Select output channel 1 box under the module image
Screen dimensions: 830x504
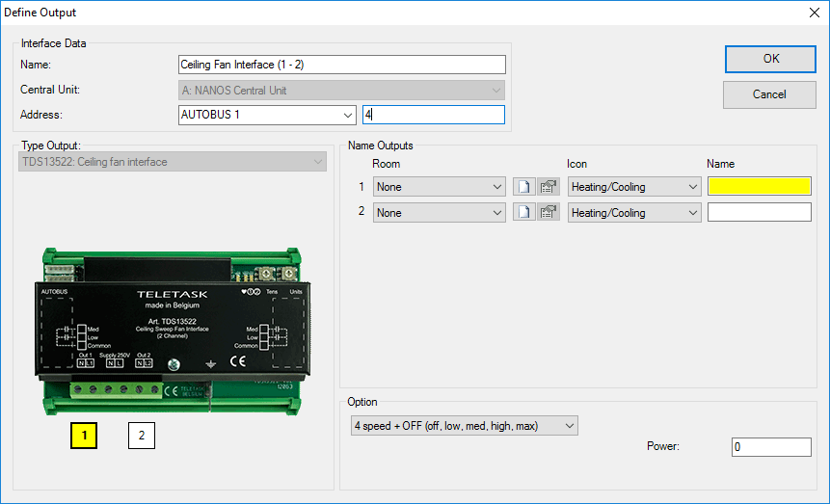click(85, 436)
